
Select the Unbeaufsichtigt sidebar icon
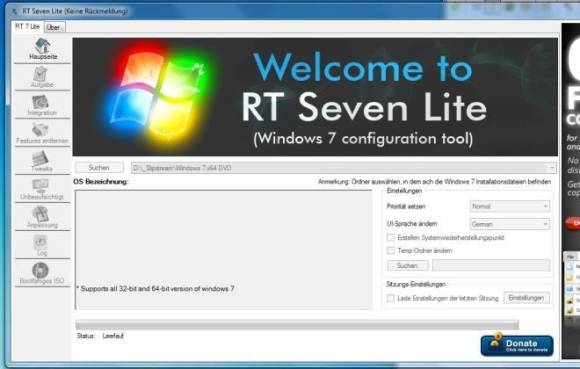pos(41,186)
